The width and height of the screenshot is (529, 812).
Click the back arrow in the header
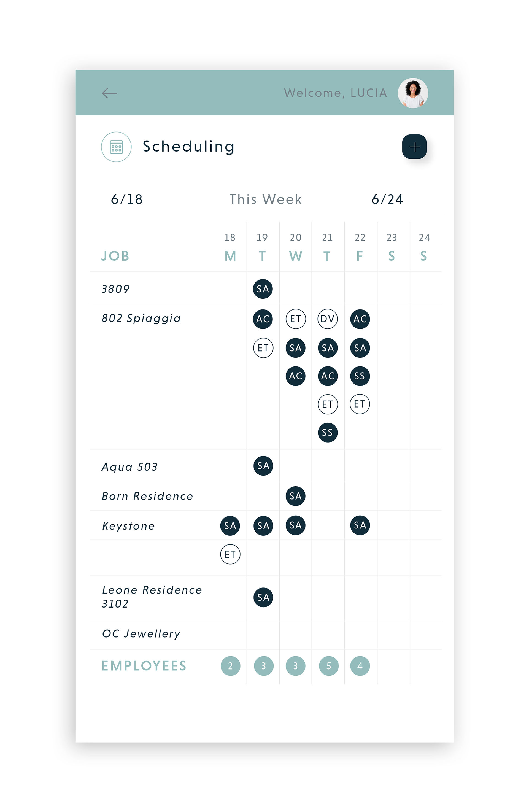click(109, 93)
